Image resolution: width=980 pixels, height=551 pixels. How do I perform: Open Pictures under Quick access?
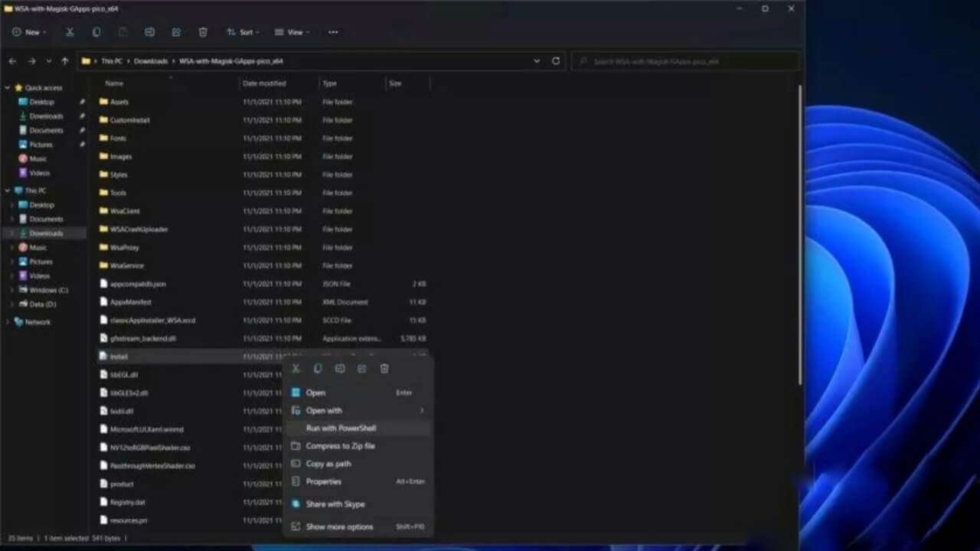35,145
